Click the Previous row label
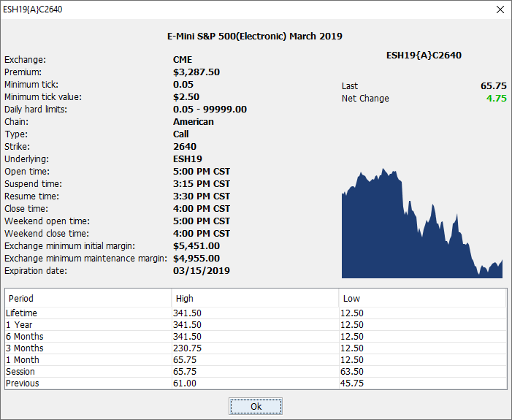Image resolution: width=512 pixels, height=420 pixels. [x=22, y=383]
